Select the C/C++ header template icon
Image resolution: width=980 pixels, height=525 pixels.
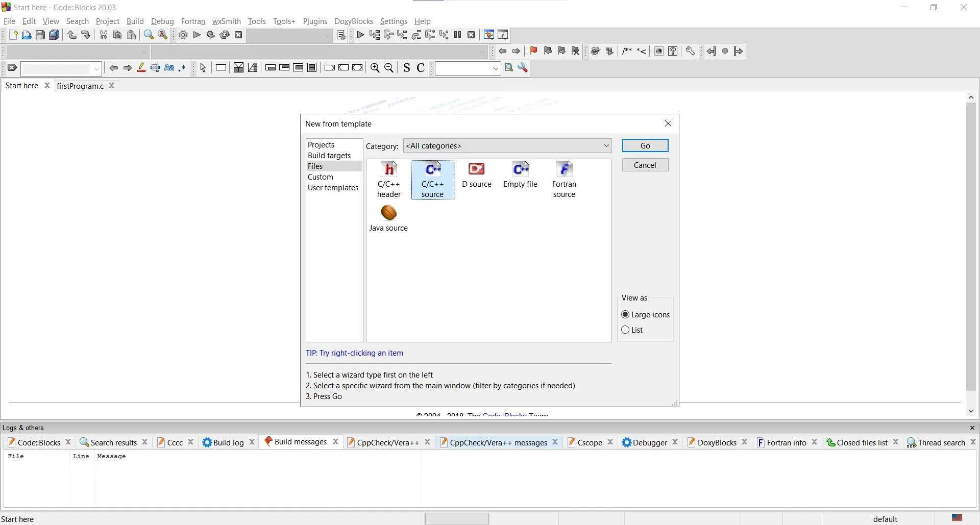[389, 180]
